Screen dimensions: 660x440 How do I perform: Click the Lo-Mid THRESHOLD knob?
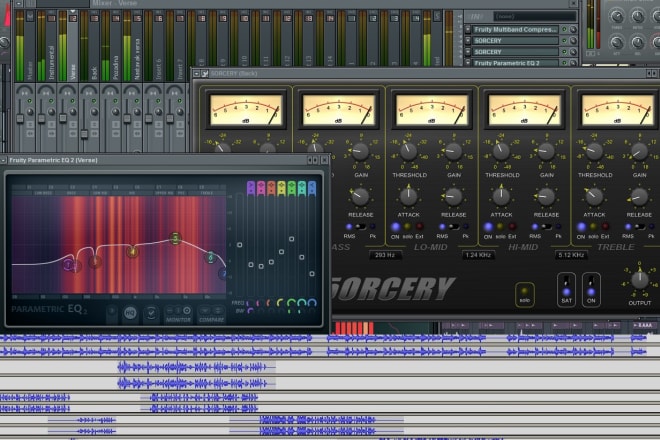tap(408, 152)
